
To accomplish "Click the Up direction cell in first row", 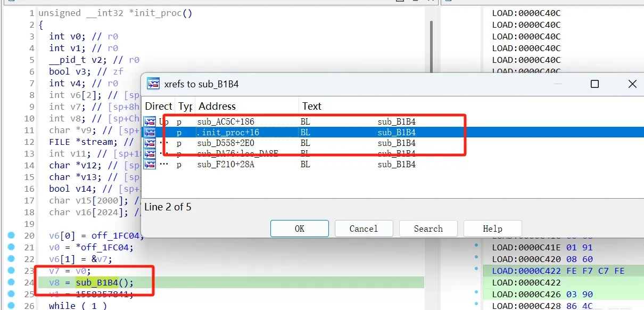I will (x=164, y=122).
